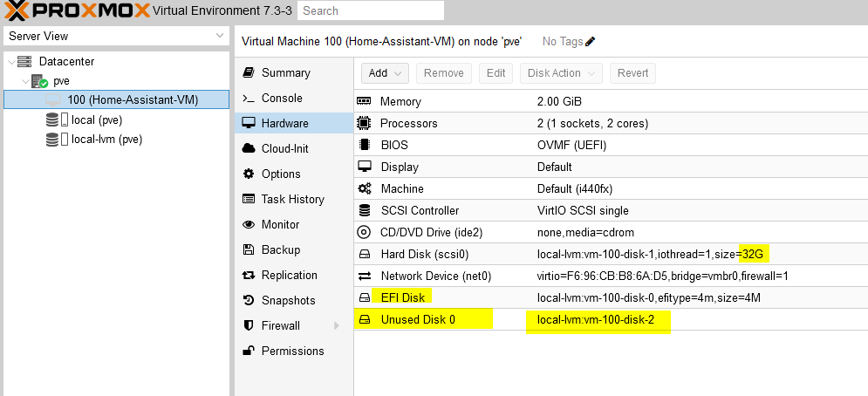The width and height of the screenshot is (868, 396).
Task: Collapse the pve node expander
Action: [x=25, y=81]
